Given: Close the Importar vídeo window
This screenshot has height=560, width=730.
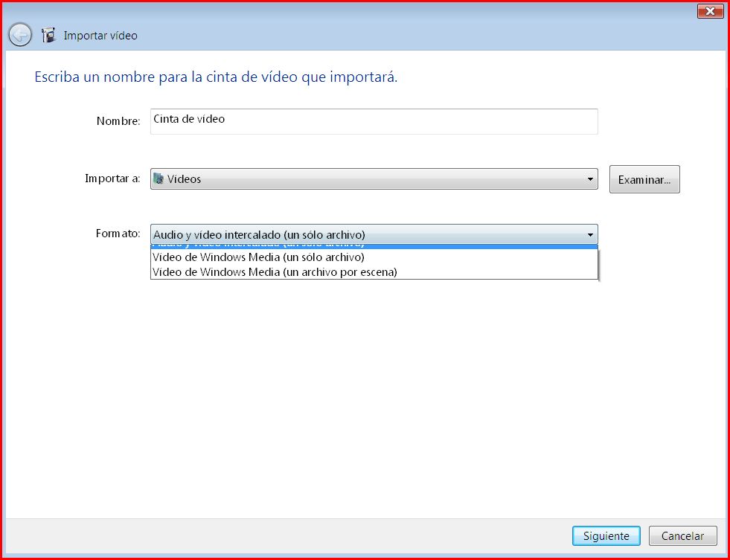Looking at the screenshot, I should click(710, 11).
